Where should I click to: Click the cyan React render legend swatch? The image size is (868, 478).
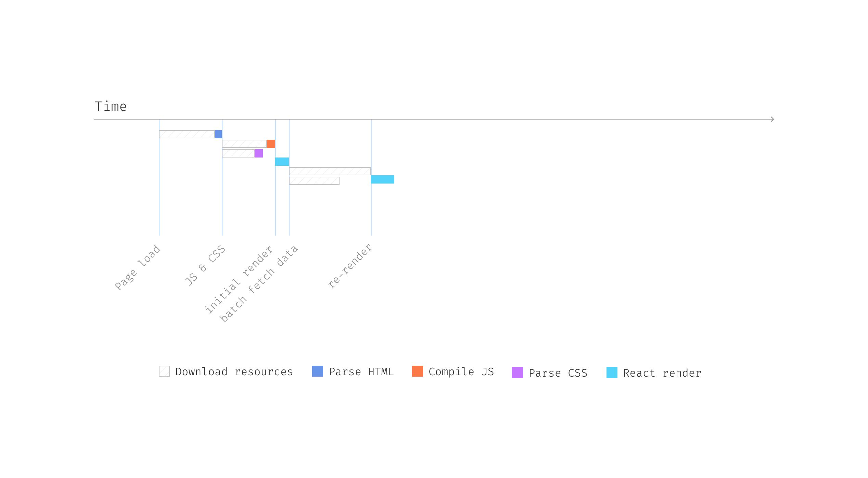[x=612, y=373]
